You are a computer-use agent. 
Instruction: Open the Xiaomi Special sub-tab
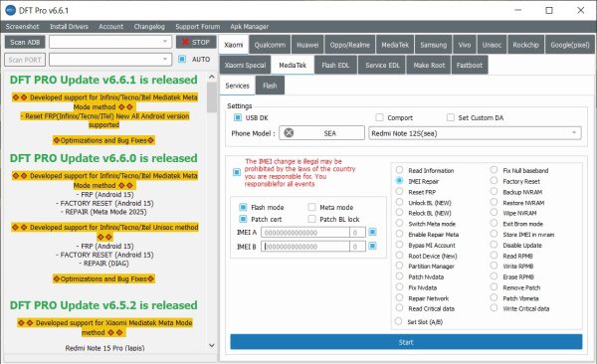(245, 65)
